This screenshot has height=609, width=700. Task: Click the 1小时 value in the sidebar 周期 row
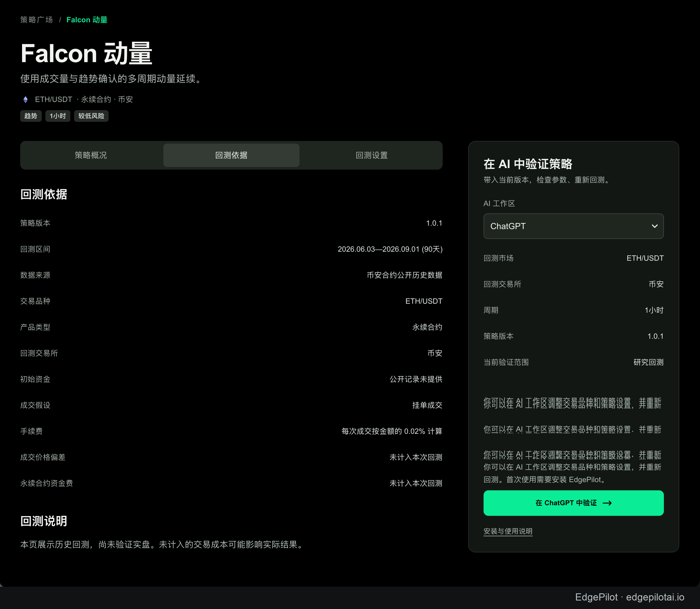pyautogui.click(x=654, y=310)
